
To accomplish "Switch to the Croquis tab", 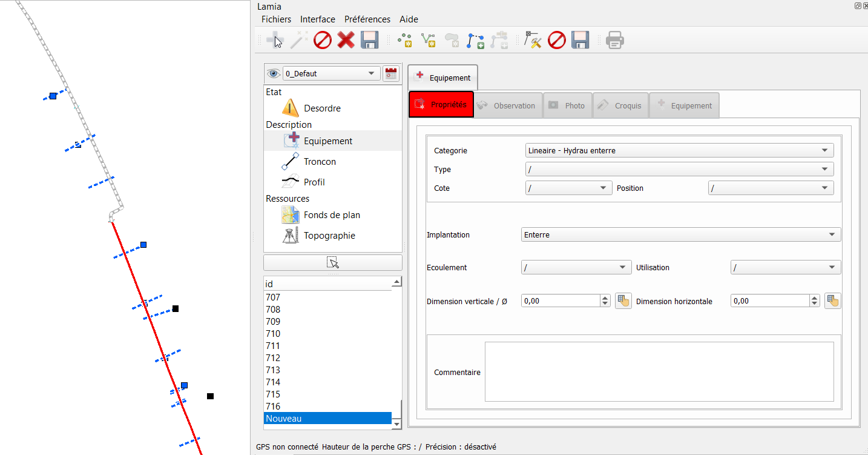I will (x=620, y=105).
